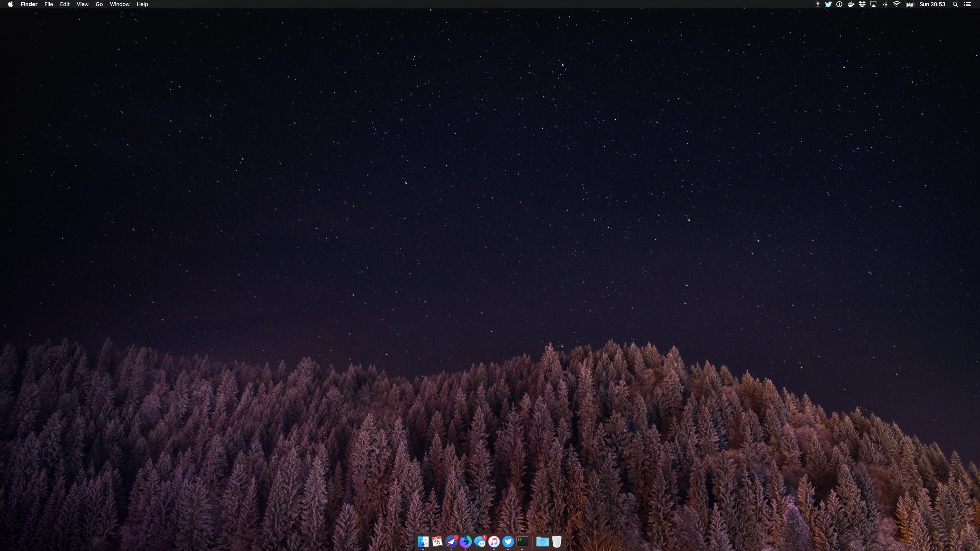Open the paper plane mail app
Image resolution: width=980 pixels, height=551 pixels.
coord(451,541)
